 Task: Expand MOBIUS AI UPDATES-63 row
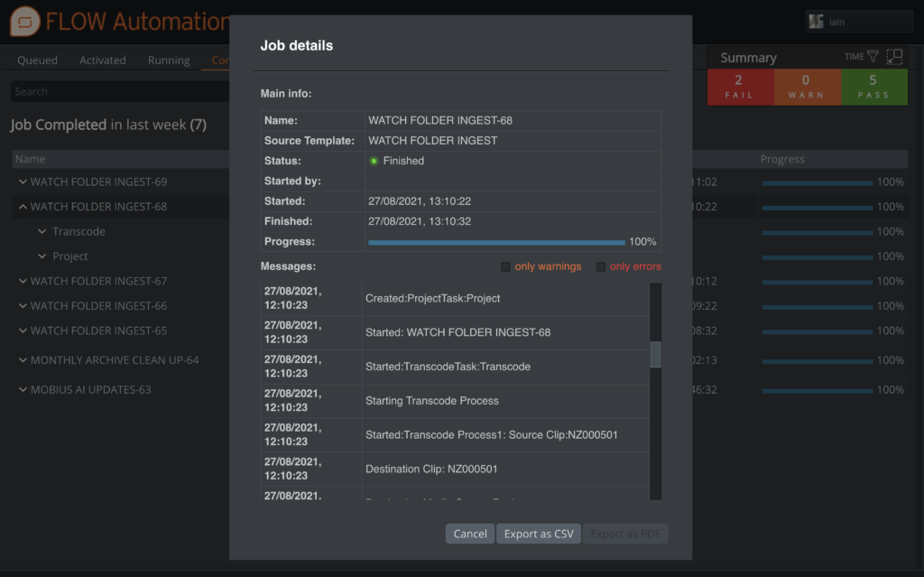click(23, 389)
